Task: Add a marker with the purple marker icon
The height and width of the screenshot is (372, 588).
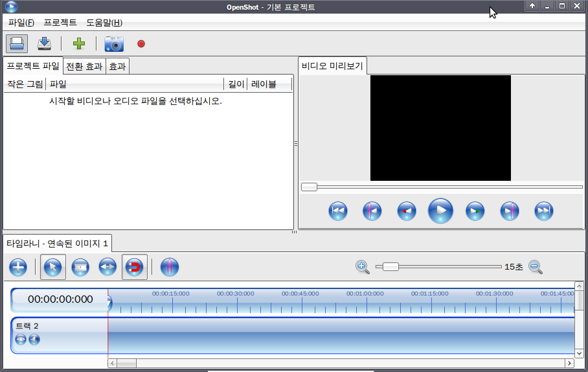Action: pyautogui.click(x=169, y=267)
